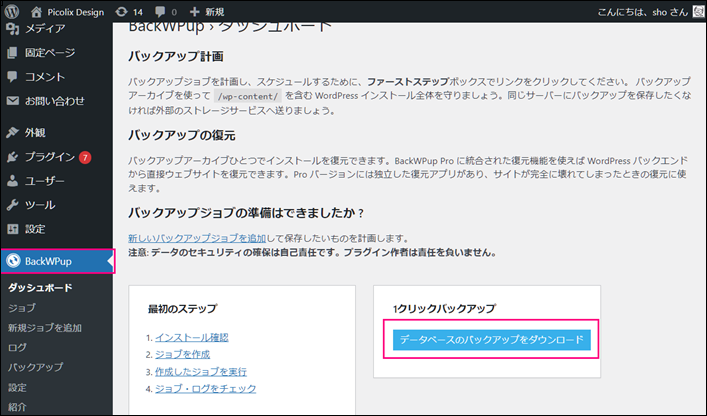The width and height of the screenshot is (707, 416).
Task: Click the ジョブ・ログをチェック link
Action: click(x=206, y=389)
